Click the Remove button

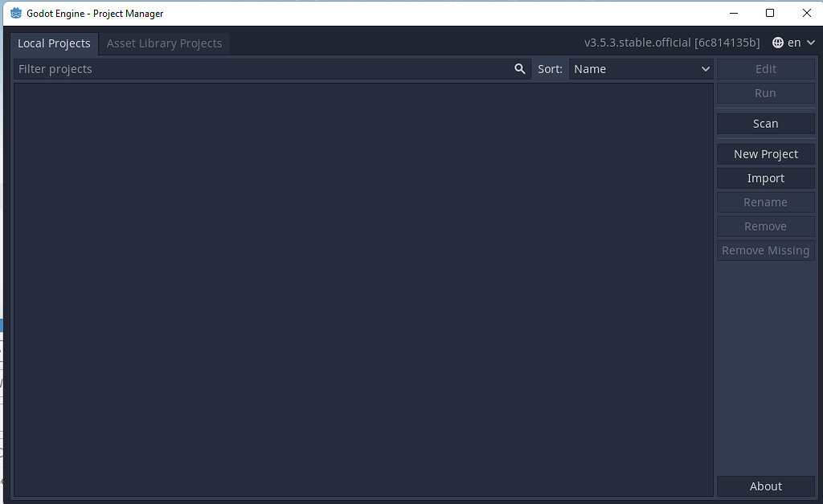[766, 226]
